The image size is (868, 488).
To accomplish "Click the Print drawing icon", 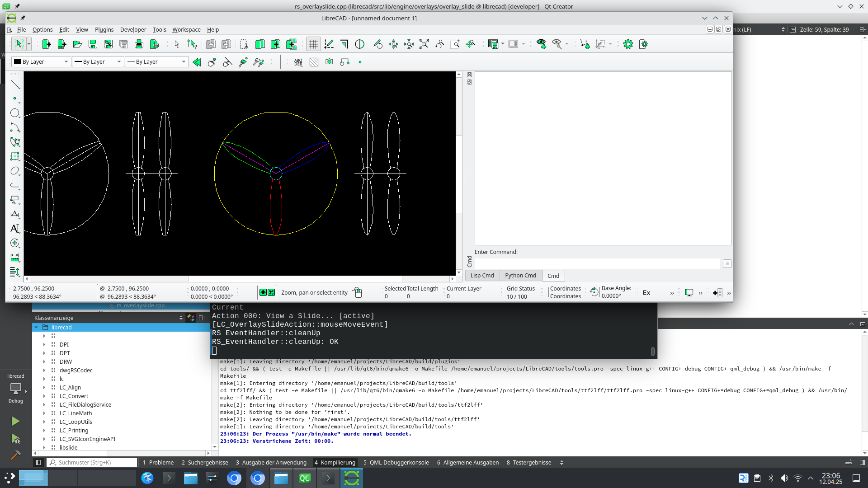I will [139, 44].
